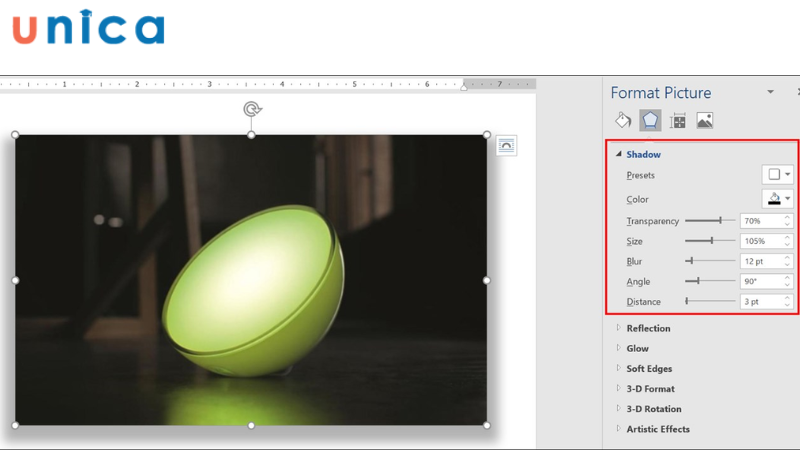800x450 pixels.
Task: Select the Effects pentagon tab icon
Action: coord(650,120)
